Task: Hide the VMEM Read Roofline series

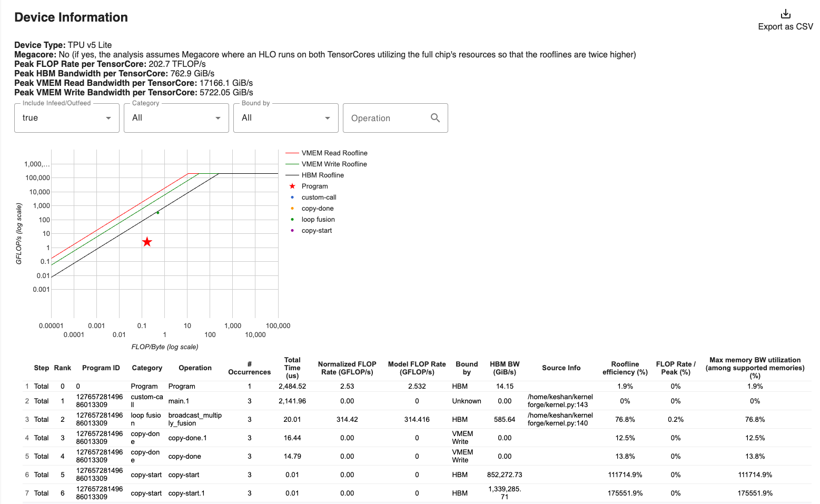Action: point(334,153)
